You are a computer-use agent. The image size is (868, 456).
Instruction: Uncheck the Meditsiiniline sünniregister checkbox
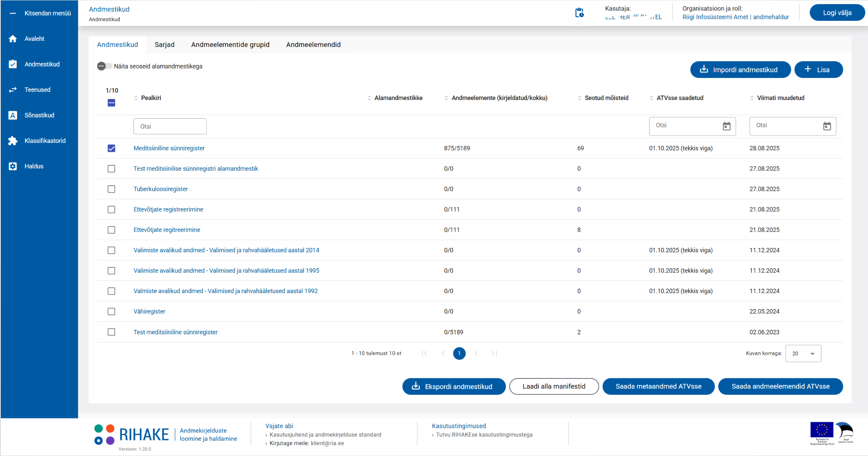[x=111, y=148]
